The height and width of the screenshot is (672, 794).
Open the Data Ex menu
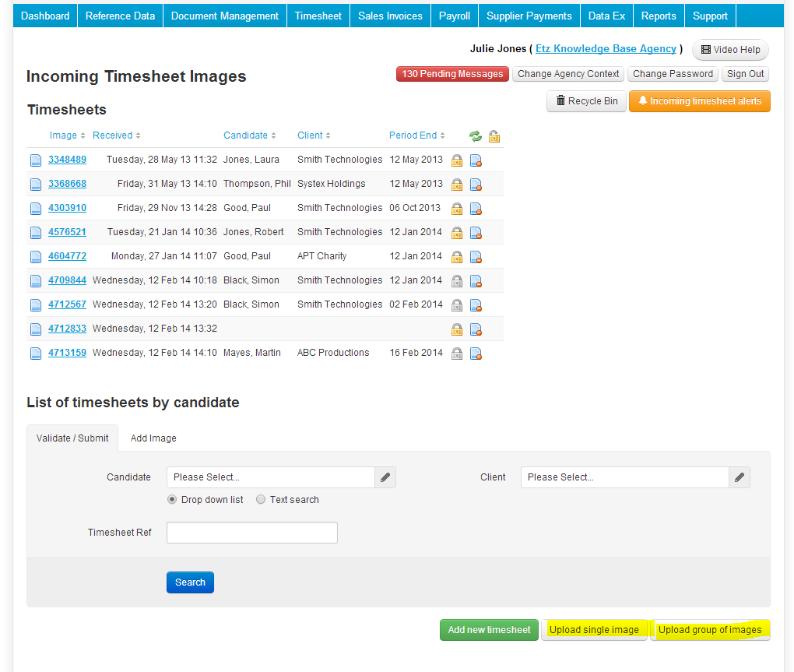[x=606, y=16]
